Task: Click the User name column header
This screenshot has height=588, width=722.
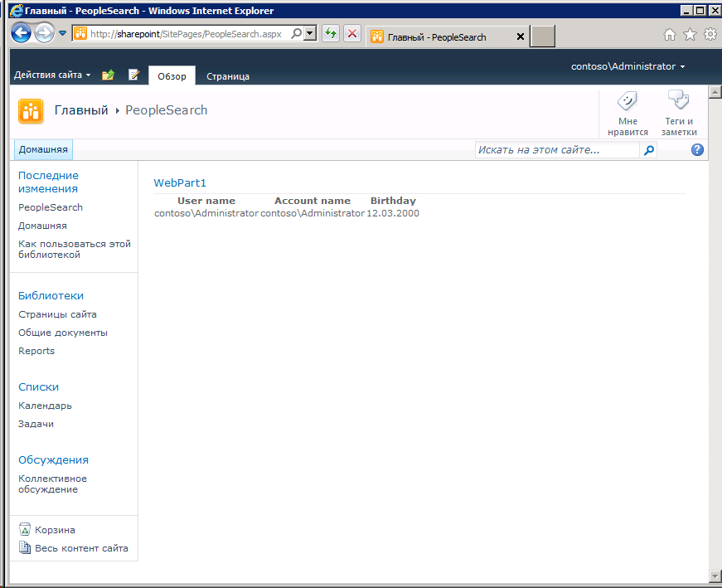Action: click(206, 201)
